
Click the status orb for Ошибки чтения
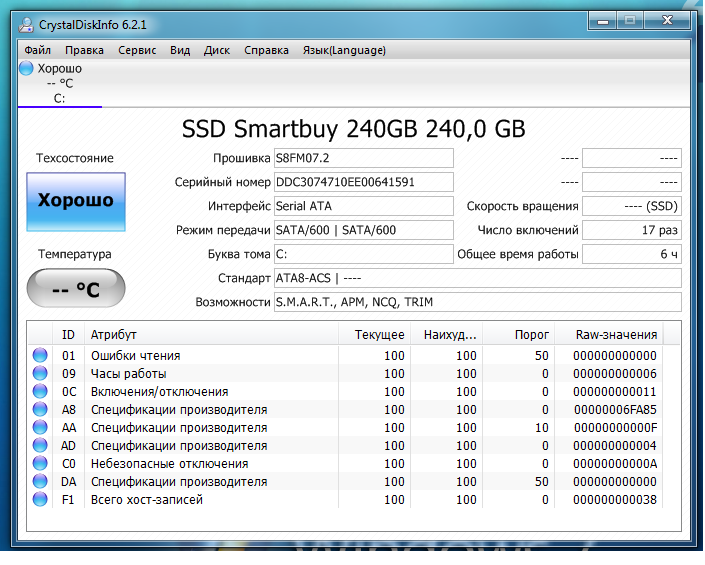coord(40,355)
